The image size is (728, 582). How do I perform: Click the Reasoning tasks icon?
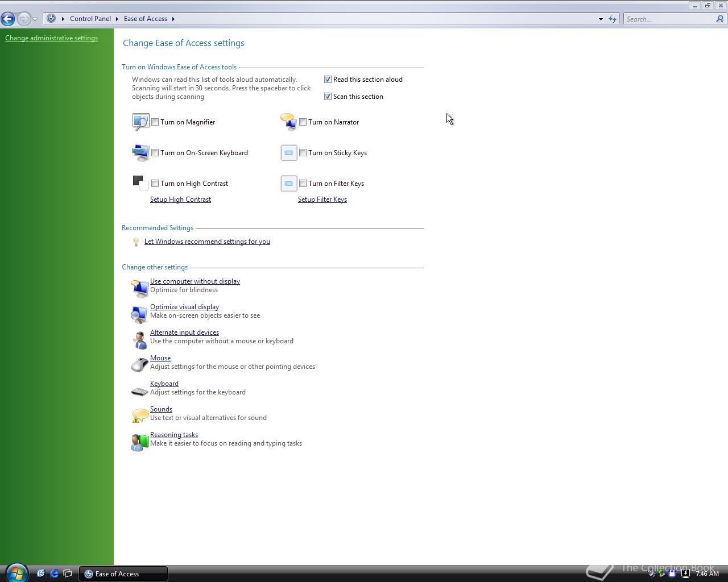[x=139, y=442]
